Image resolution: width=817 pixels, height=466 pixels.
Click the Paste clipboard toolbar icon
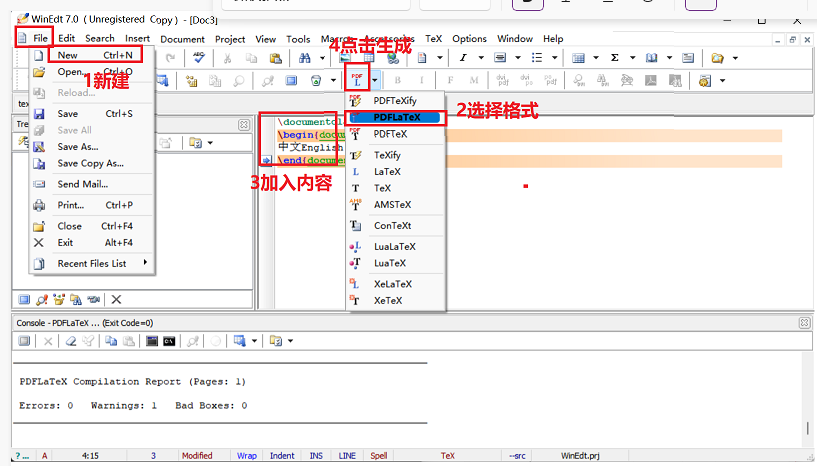pyautogui.click(x=276, y=58)
